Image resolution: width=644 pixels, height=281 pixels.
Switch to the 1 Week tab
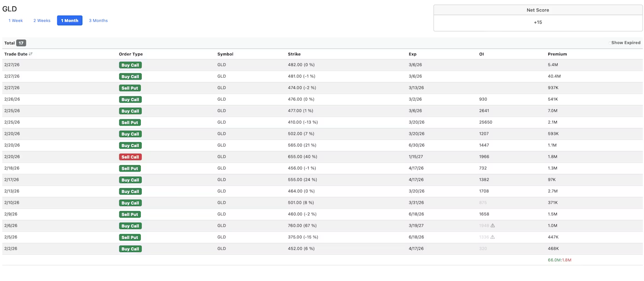coord(16,21)
